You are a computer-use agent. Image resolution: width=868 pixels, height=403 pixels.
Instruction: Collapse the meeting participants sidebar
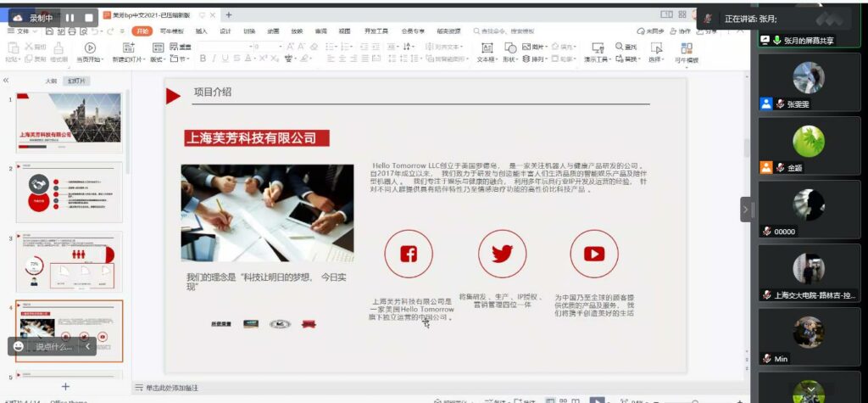point(747,210)
